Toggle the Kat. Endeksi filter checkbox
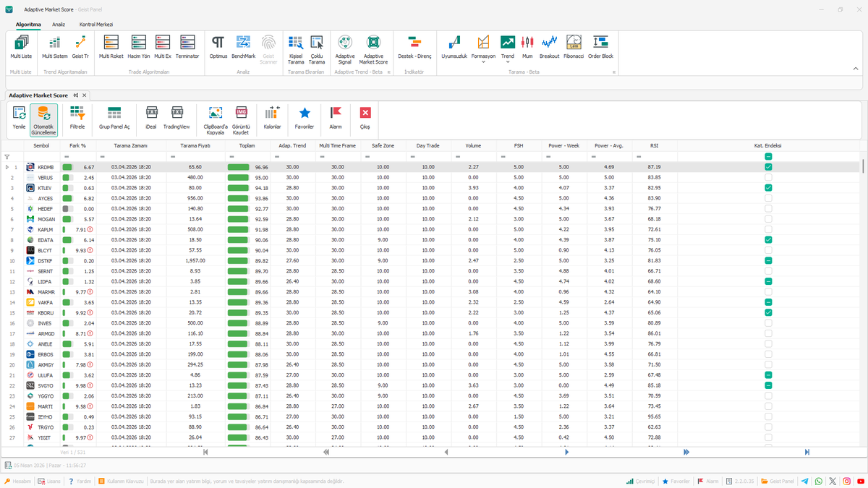 tap(768, 156)
